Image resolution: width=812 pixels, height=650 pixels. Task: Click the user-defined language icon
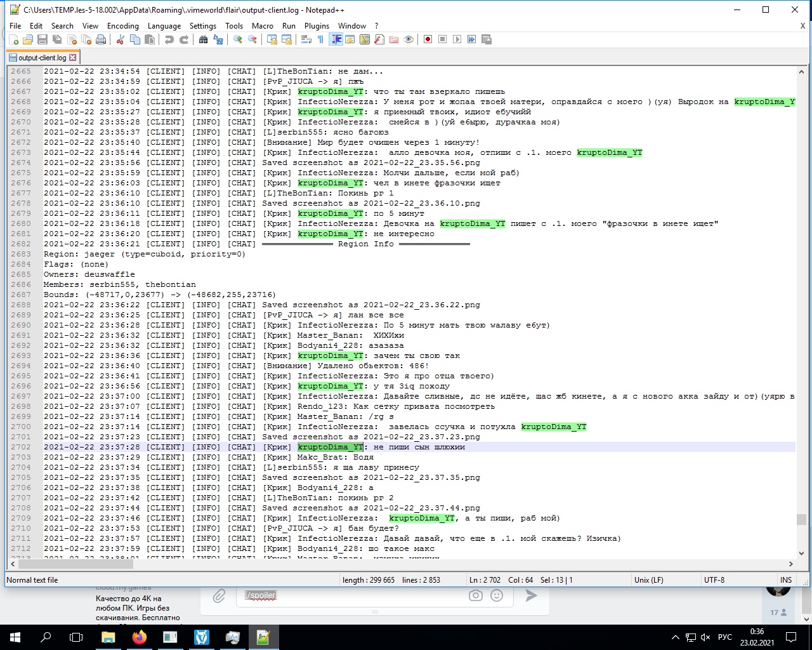click(350, 39)
